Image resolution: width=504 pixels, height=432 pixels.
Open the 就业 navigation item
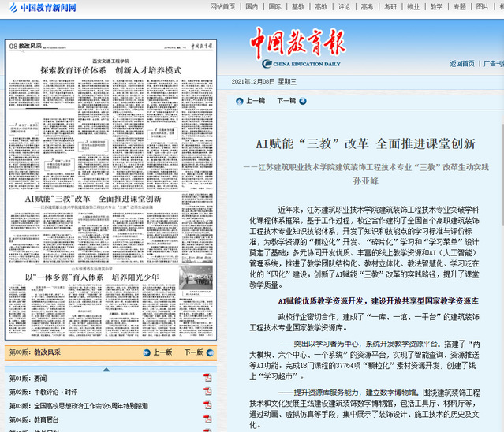(413, 6)
